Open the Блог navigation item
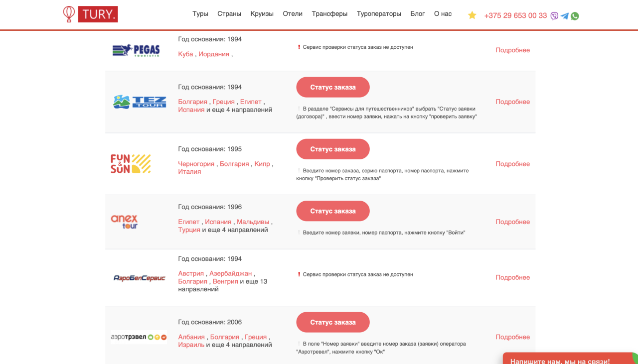Screen dimensions: 638x364 [x=418, y=14]
